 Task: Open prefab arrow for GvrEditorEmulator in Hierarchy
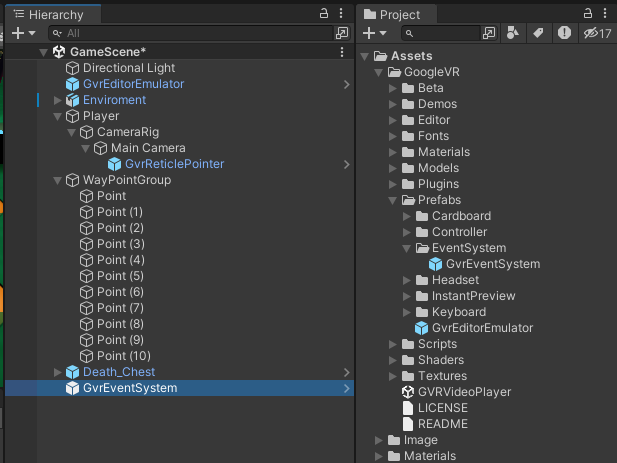(346, 84)
